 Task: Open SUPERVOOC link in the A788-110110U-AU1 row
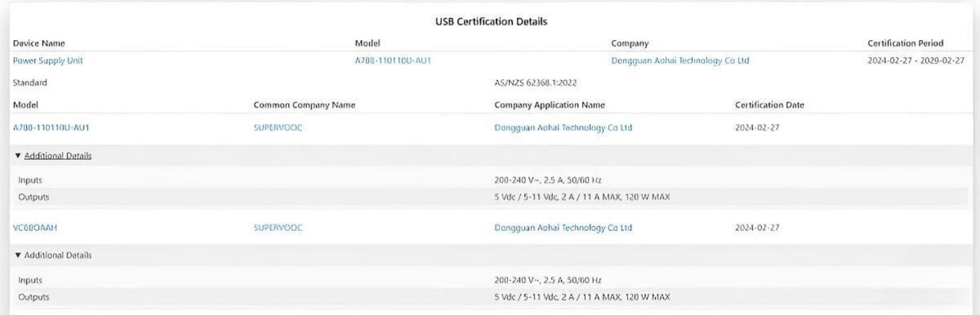pyautogui.click(x=278, y=127)
